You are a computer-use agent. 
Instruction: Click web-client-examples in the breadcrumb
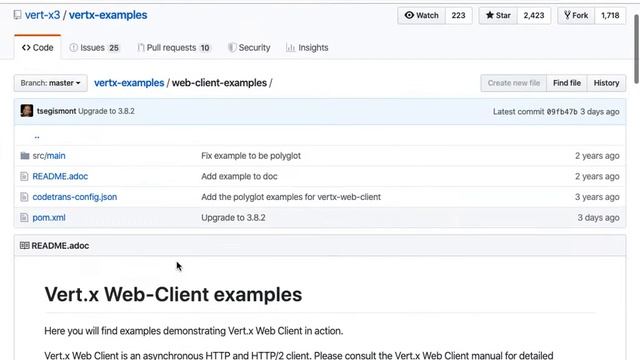pyautogui.click(x=219, y=83)
